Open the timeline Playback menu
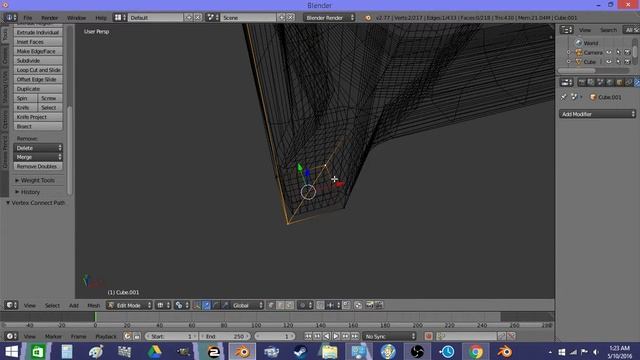Viewport: 640px width, 360px height. (x=106, y=336)
